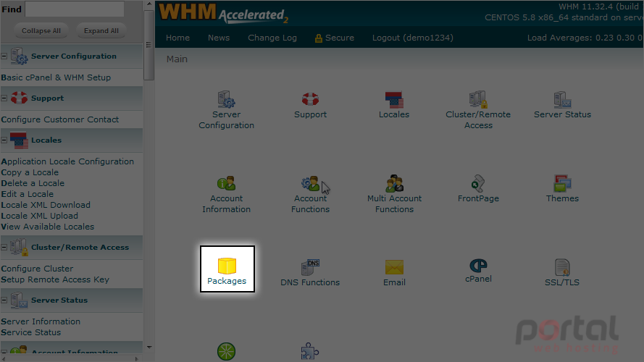This screenshot has width=644, height=362.
Task: Open the Locales flag icon in main panel
Action: tap(394, 100)
